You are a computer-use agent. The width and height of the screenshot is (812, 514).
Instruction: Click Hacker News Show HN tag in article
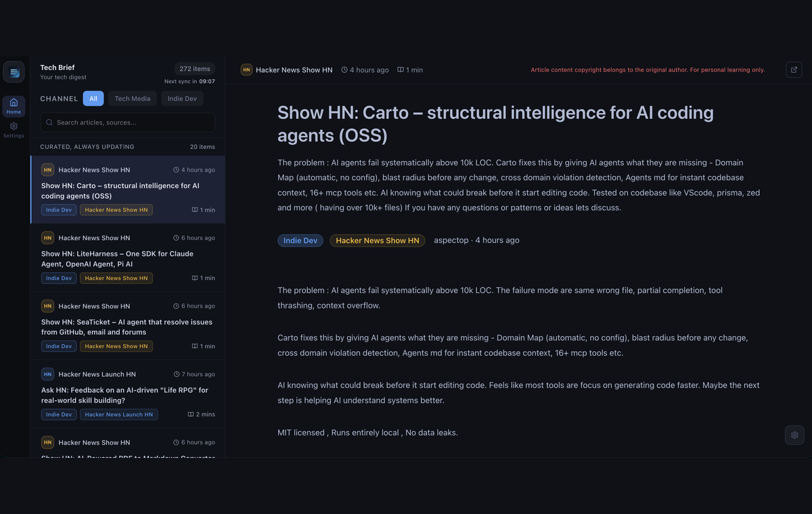click(x=378, y=240)
